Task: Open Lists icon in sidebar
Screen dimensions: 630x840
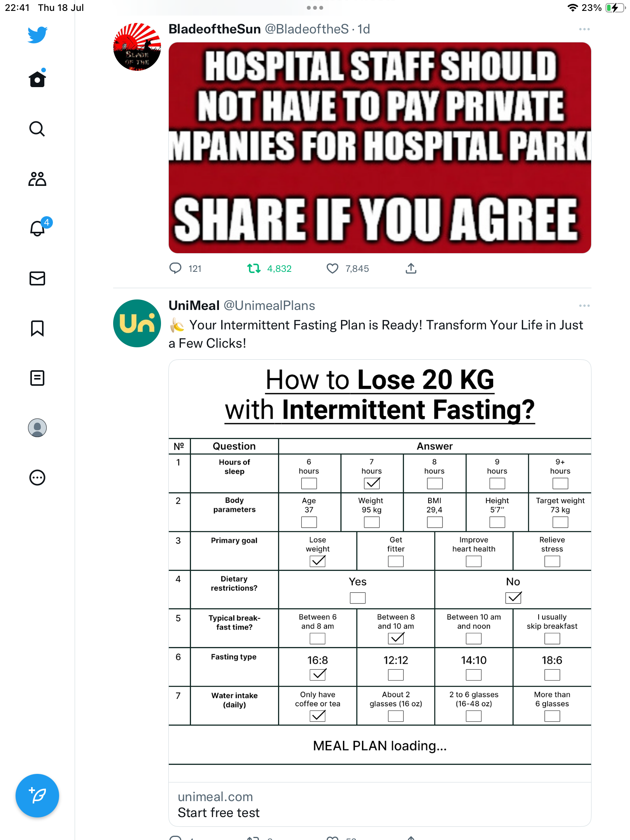Action: pyautogui.click(x=37, y=378)
